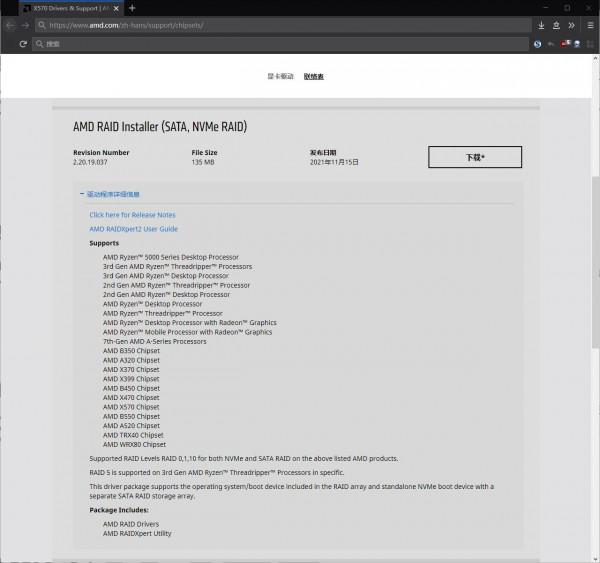Click 'AMD X399 Chipset' entry
The height and width of the screenshot is (563, 600).
click(x=131, y=379)
